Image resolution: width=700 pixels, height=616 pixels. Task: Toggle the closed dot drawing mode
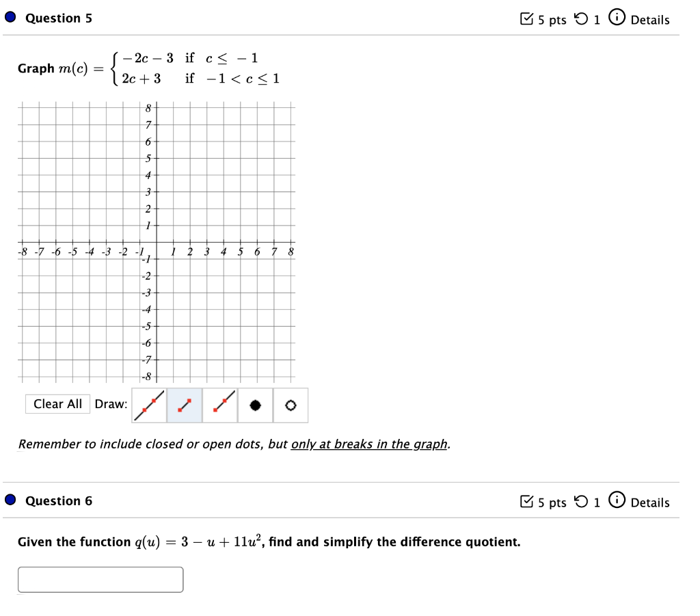point(254,405)
